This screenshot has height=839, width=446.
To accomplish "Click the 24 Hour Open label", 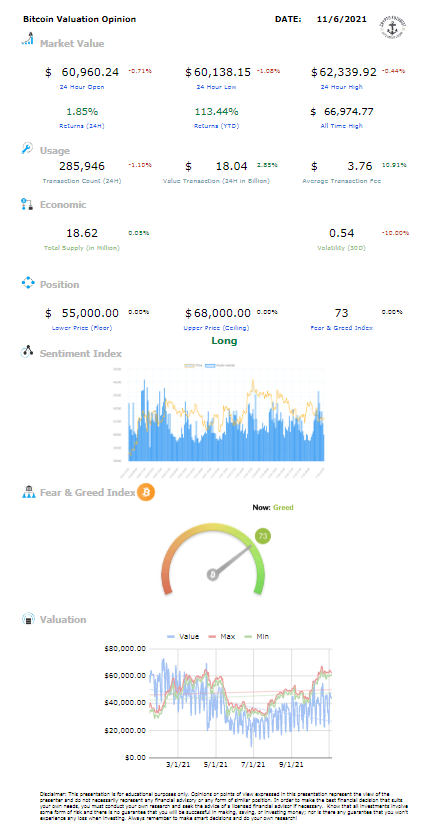I will coord(82,87).
